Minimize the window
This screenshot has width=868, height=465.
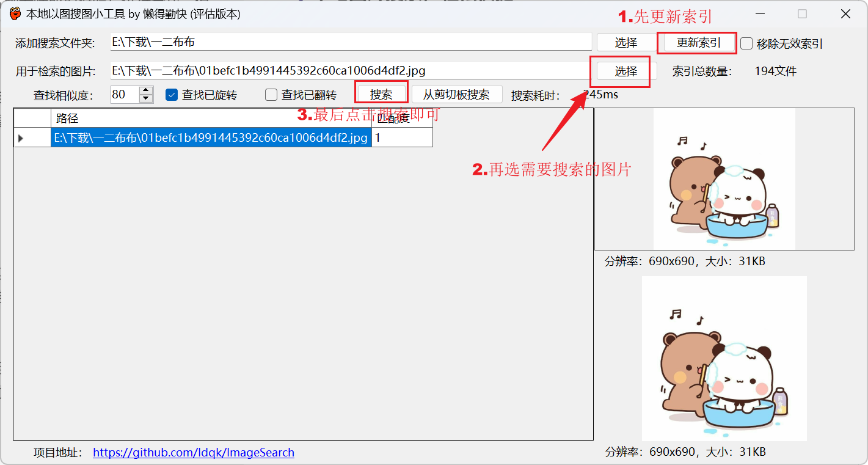pyautogui.click(x=760, y=13)
